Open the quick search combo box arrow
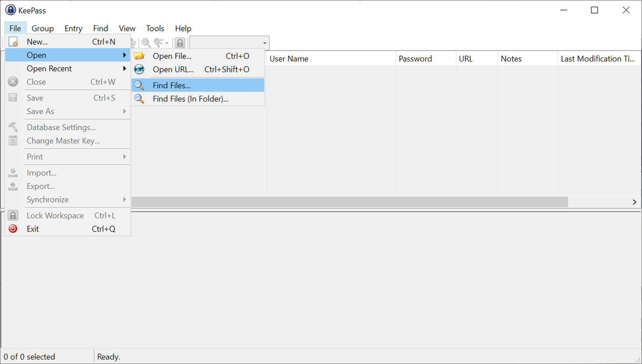This screenshot has height=364, width=642. point(265,43)
